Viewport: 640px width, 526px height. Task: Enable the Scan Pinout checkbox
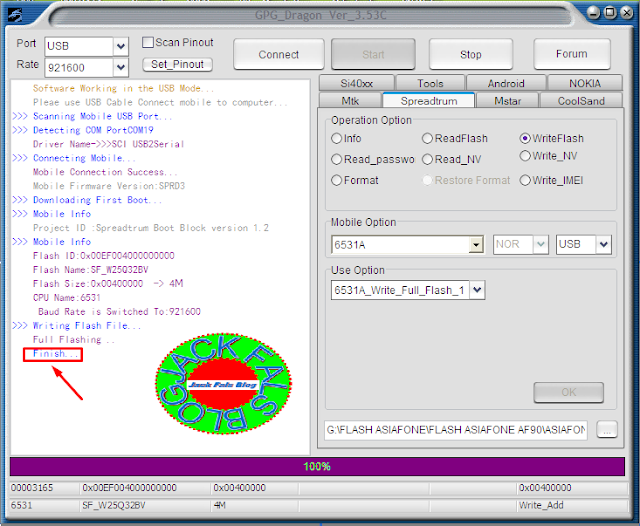(x=148, y=42)
